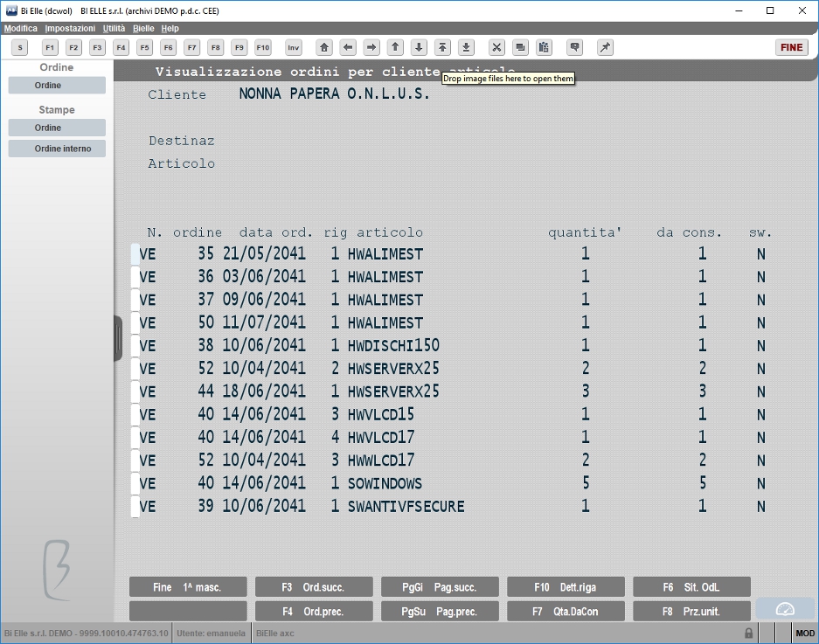Click the lock icon in status bar
Screen dimensions: 819x644
[748, 633]
